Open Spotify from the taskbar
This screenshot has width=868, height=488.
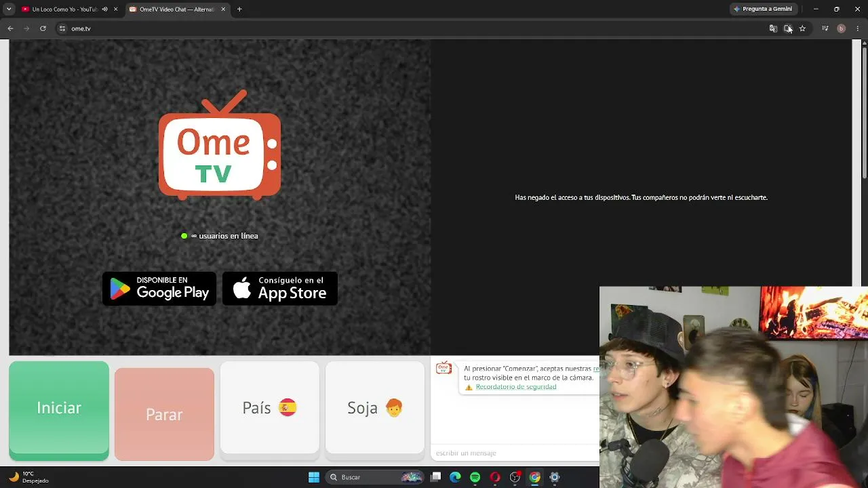475,477
